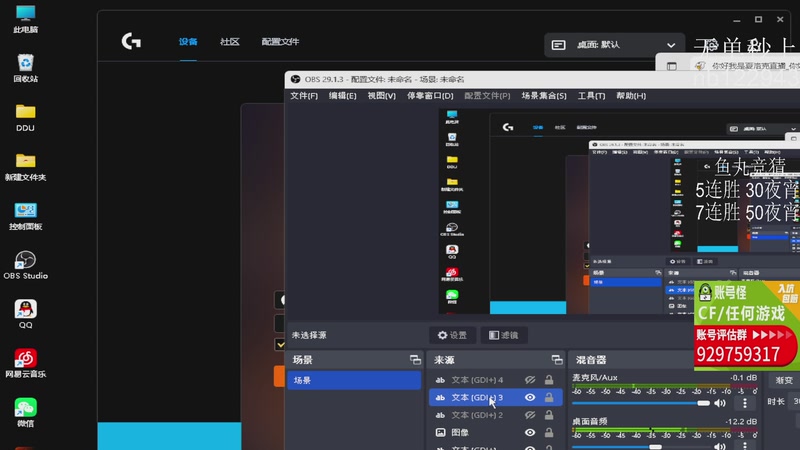Select the 文本 (GDI+) 2 source row
Image resolution: width=800 pixels, height=450 pixels.
(495, 415)
